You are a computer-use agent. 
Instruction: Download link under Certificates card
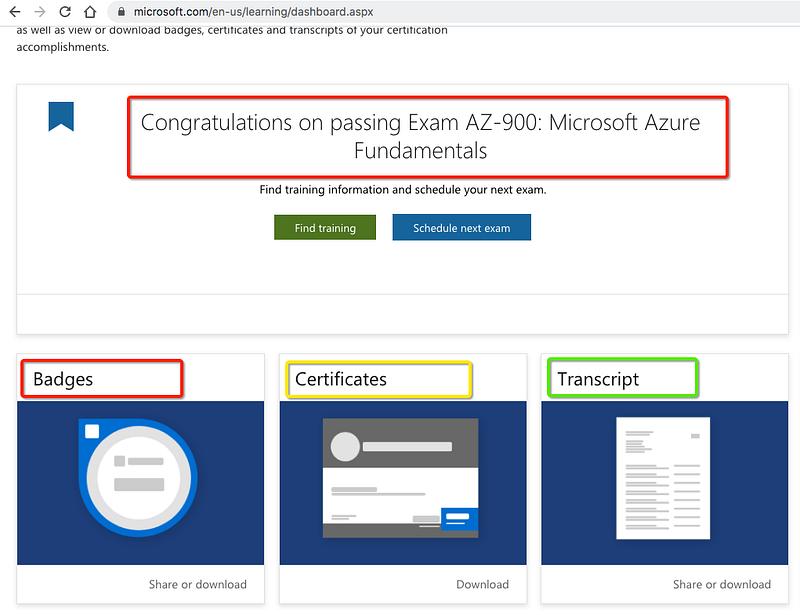(x=483, y=584)
